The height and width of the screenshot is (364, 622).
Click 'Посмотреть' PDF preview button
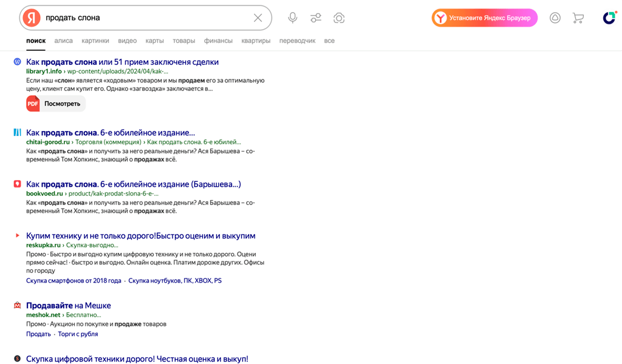click(x=56, y=104)
